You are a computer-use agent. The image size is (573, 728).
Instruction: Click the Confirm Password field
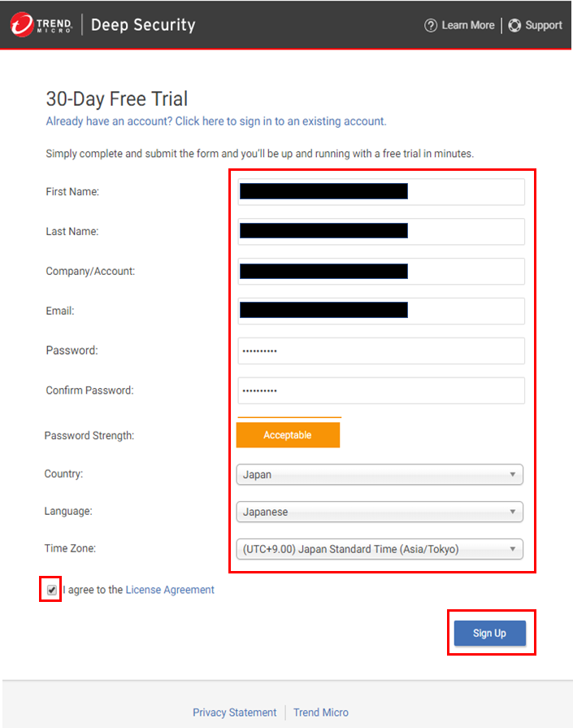380,390
